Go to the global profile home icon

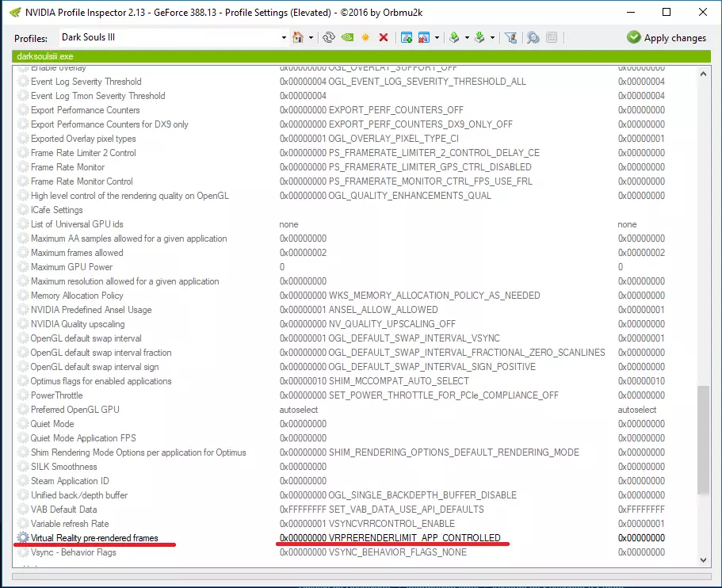(x=298, y=37)
